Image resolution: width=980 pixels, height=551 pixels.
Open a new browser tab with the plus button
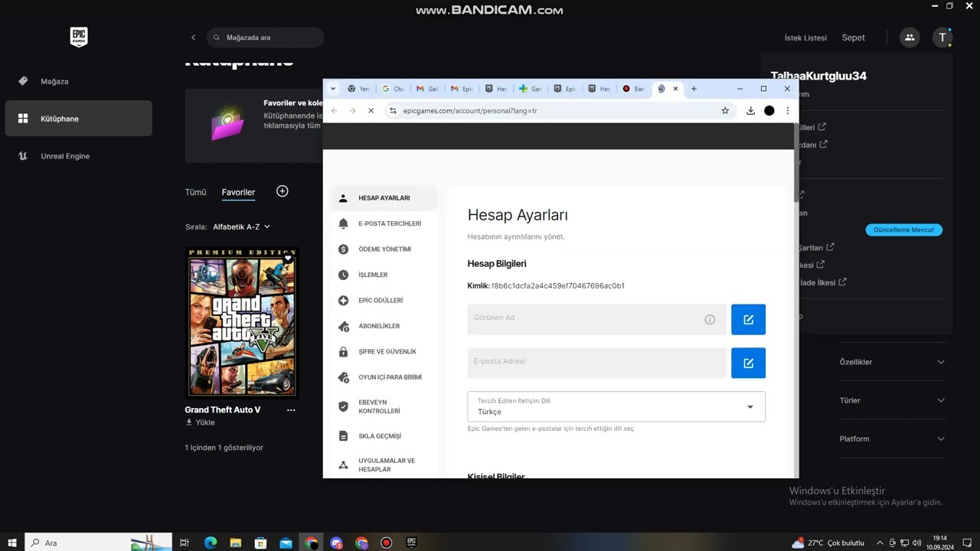694,89
